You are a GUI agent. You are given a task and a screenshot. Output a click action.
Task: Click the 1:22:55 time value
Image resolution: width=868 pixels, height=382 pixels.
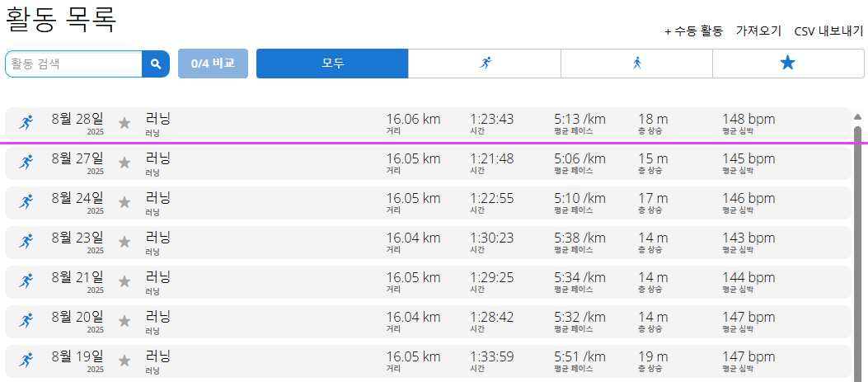[492, 199]
